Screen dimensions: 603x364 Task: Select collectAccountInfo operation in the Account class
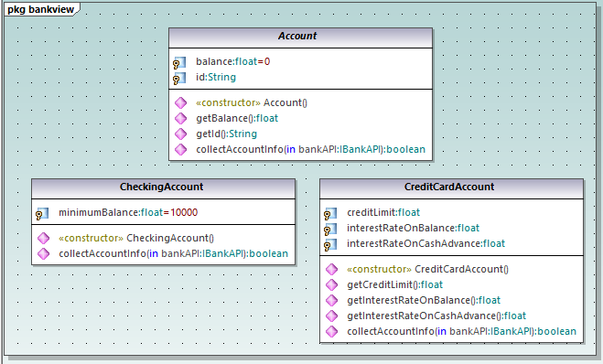coord(311,149)
